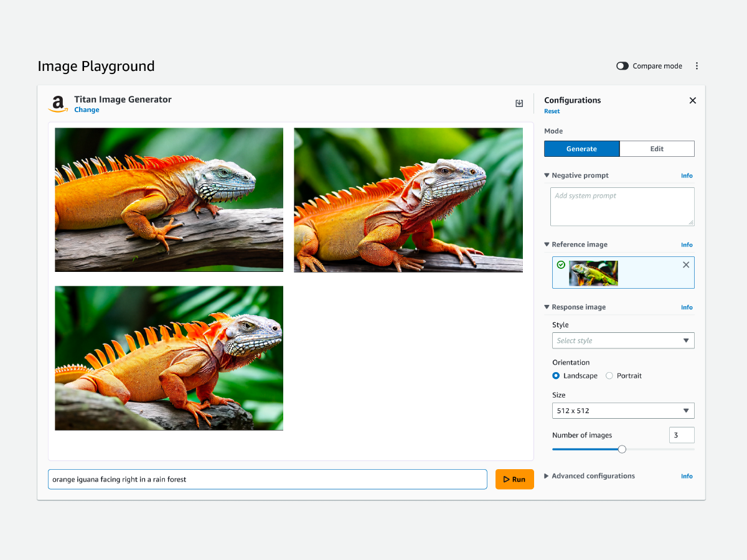
Task: Click the negative prompt text area
Action: coord(621,207)
